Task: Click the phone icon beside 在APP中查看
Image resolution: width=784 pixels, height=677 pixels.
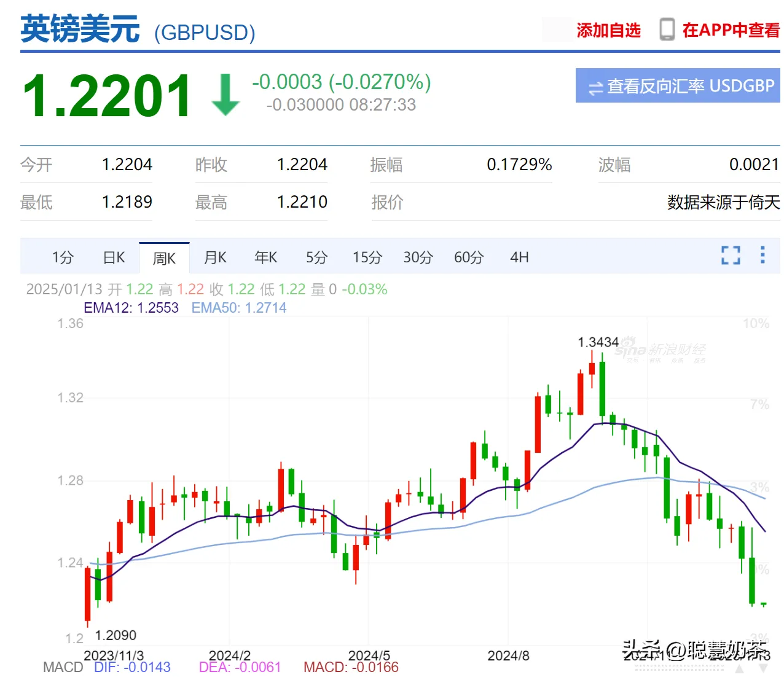Action: pos(667,29)
